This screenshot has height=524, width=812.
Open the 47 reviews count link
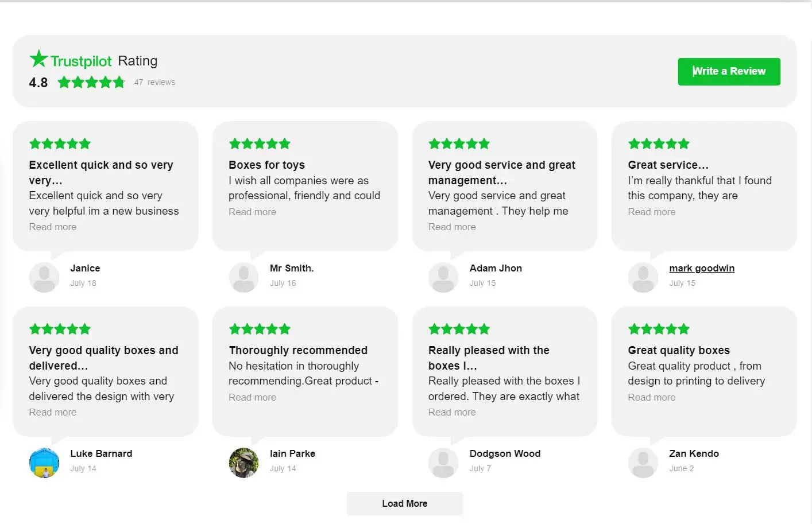(154, 82)
